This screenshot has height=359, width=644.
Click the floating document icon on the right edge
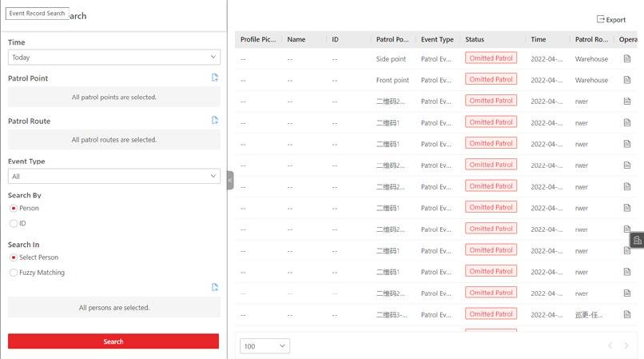coord(637,240)
